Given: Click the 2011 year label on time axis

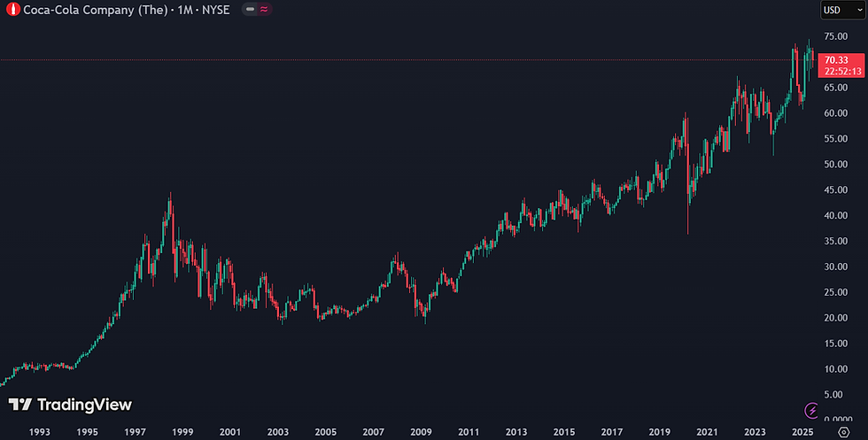Looking at the screenshot, I should 469,432.
